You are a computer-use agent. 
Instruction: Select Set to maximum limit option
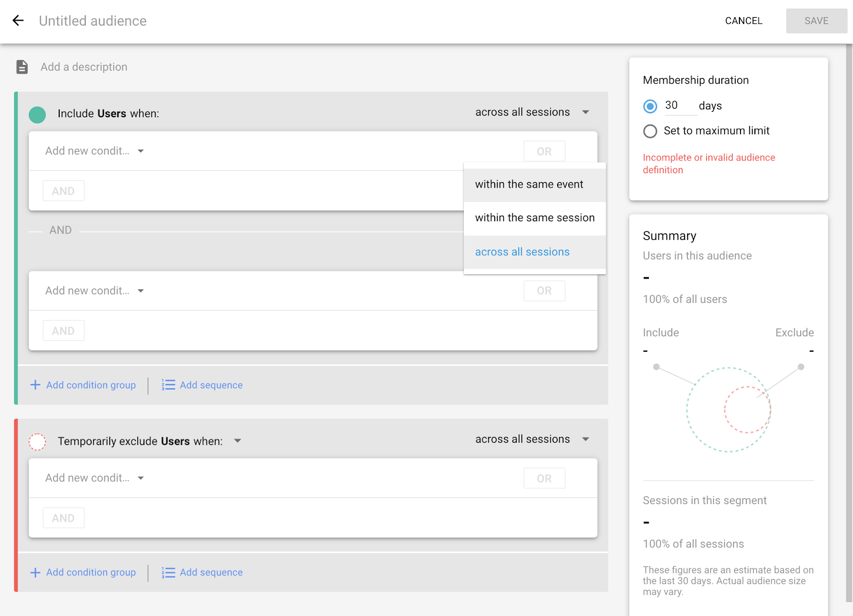coord(650,131)
